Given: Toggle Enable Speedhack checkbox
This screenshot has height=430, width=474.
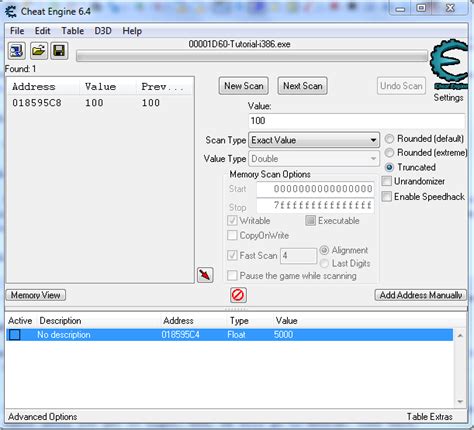Looking at the screenshot, I should (x=387, y=197).
